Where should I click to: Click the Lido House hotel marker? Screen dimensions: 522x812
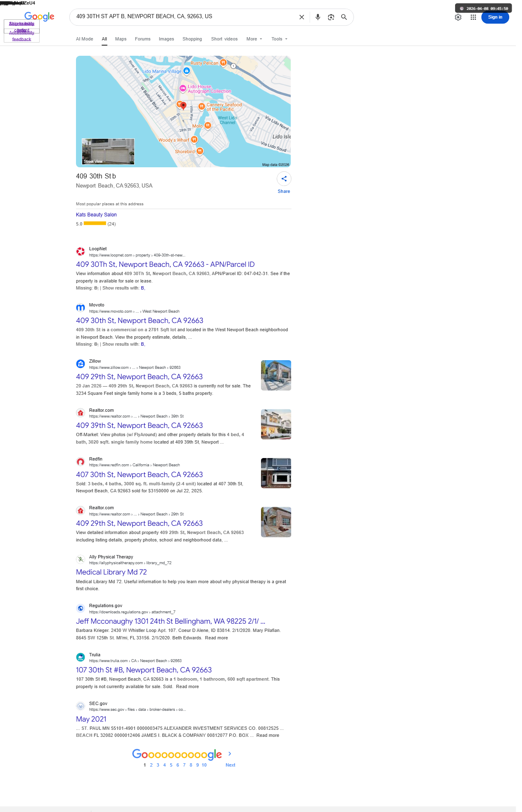pyautogui.click(x=183, y=88)
